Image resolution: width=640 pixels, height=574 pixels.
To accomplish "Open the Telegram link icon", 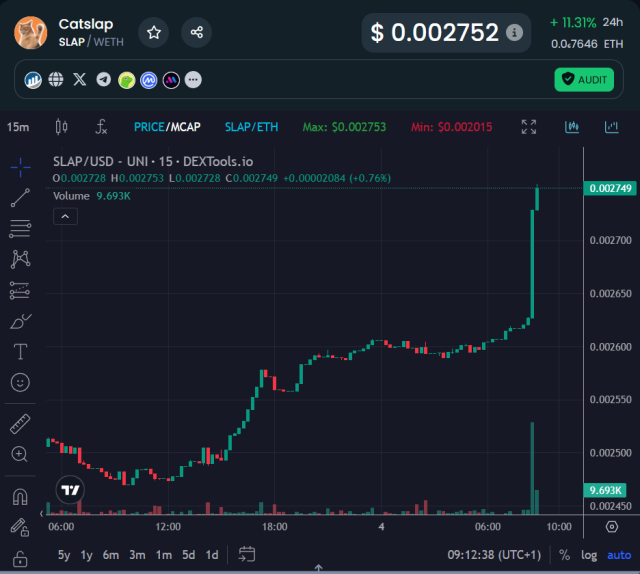I will coord(103,80).
